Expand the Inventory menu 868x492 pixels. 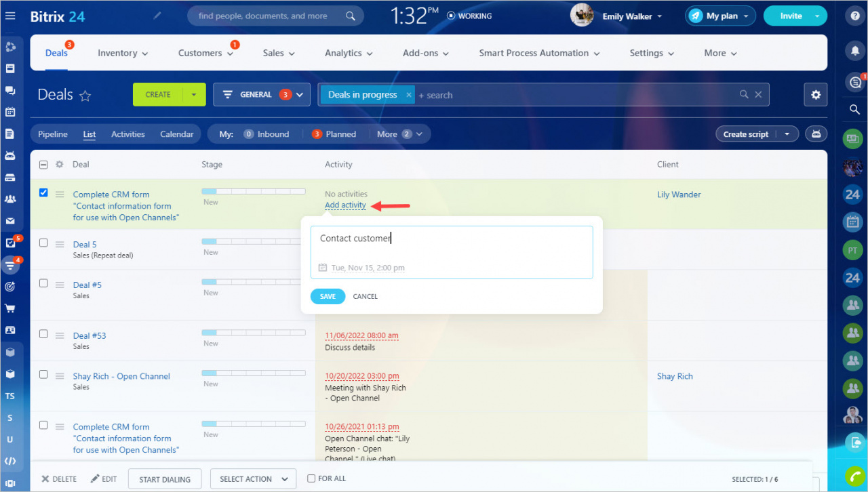(123, 53)
